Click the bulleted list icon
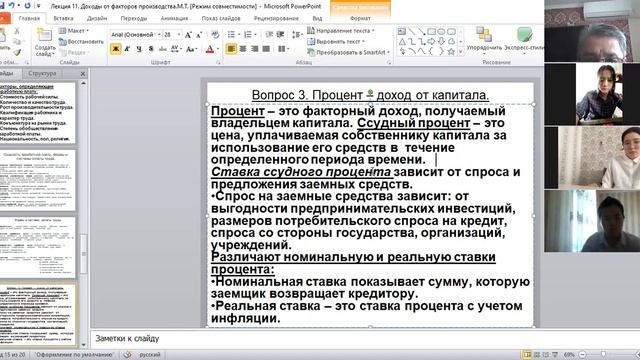640x360 pixels. 231,35
